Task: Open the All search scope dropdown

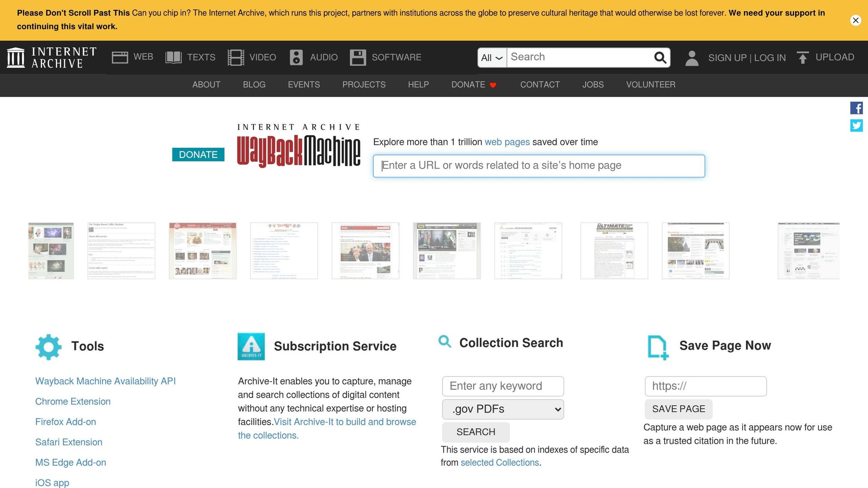Action: click(492, 58)
